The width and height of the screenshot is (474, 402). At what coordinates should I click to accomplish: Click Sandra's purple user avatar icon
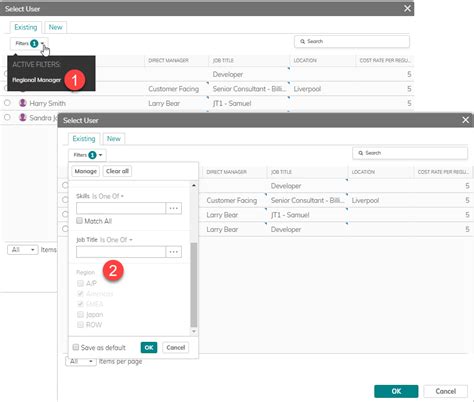click(23, 117)
